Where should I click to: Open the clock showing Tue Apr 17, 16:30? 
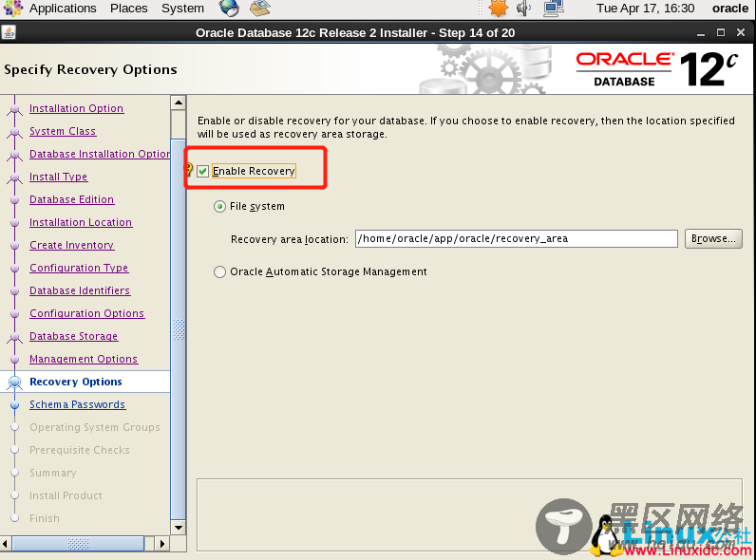(645, 9)
